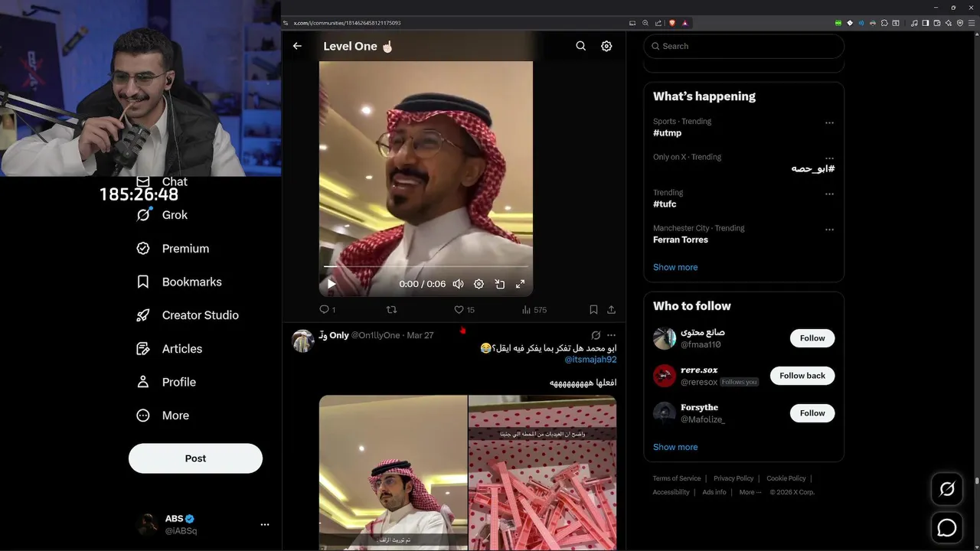This screenshot has height=551, width=980.
Task: Share the video post
Action: click(611, 310)
